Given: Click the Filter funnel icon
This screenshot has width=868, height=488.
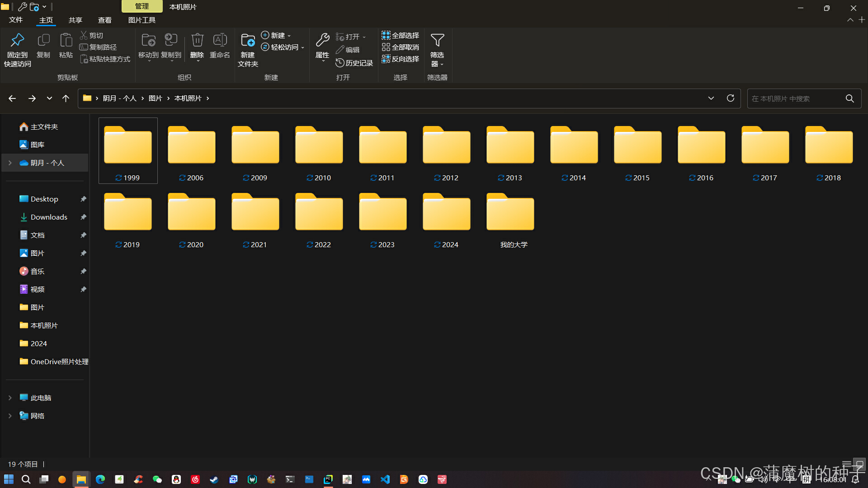Looking at the screenshot, I should 437,41.
